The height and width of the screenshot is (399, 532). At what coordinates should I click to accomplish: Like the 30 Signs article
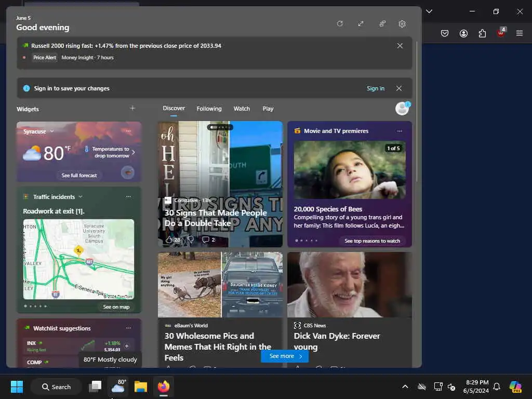pyautogui.click(x=169, y=240)
